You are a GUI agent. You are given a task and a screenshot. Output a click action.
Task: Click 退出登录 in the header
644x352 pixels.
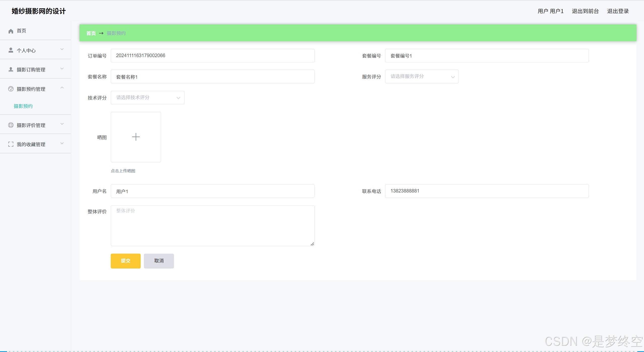pyautogui.click(x=618, y=11)
